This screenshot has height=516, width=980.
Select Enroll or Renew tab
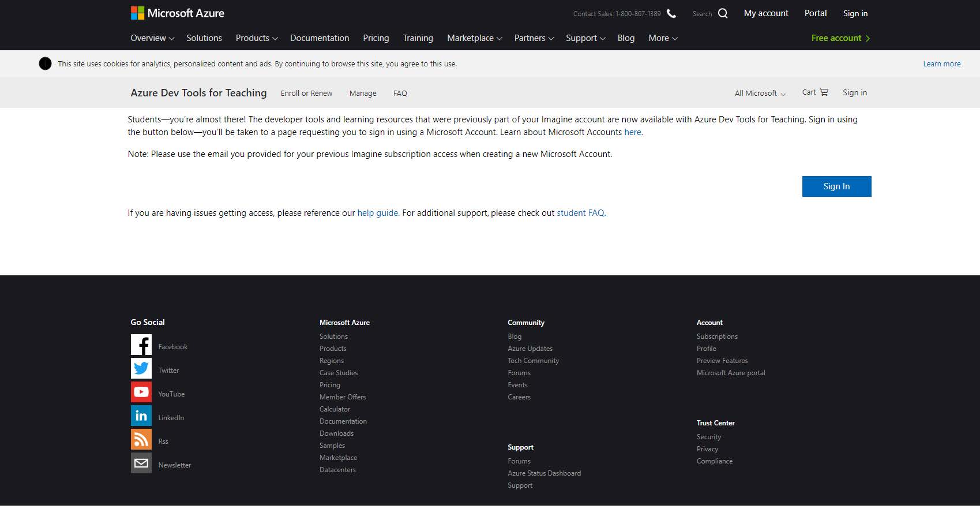(x=306, y=93)
